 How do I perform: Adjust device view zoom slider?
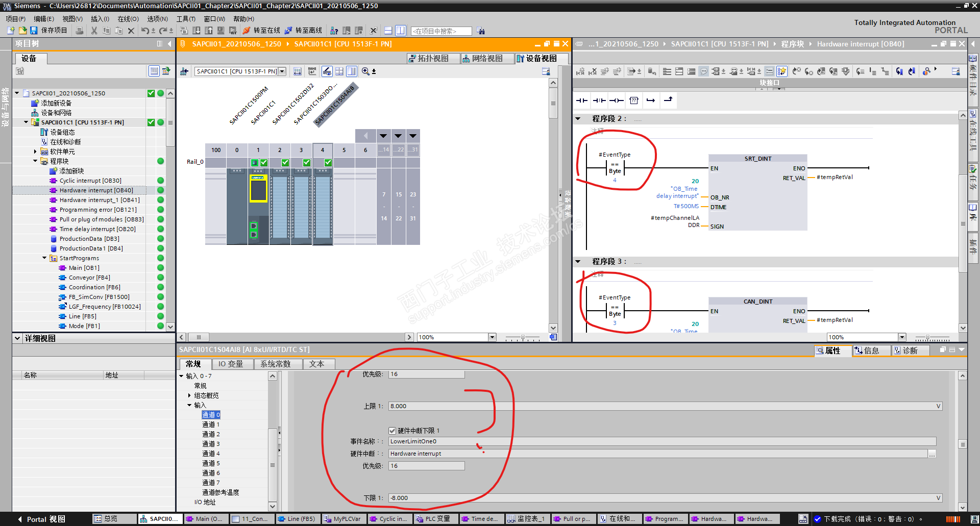[523, 338]
